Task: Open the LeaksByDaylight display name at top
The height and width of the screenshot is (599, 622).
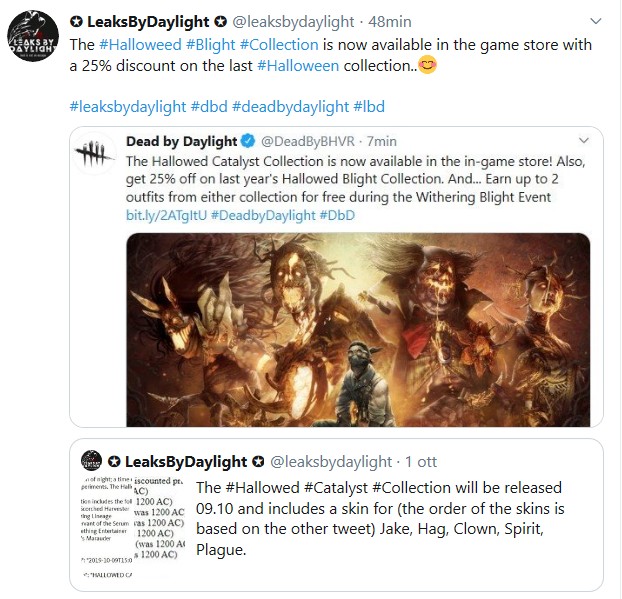Action: click(x=148, y=22)
